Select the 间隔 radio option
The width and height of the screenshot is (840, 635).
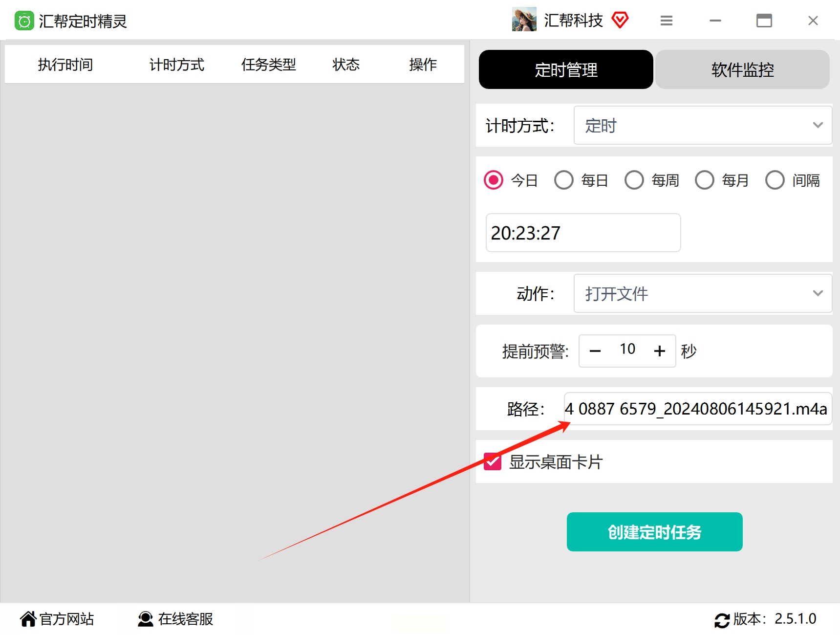click(775, 180)
